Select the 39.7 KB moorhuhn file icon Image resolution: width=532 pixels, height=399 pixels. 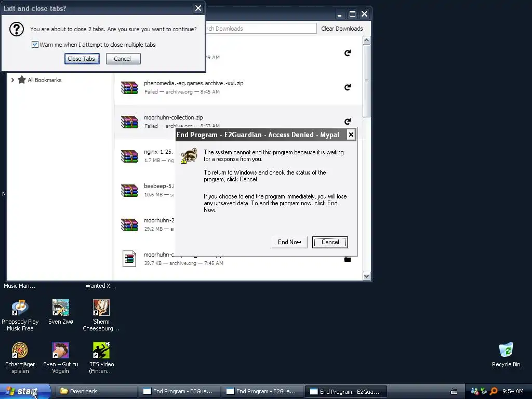(x=129, y=259)
